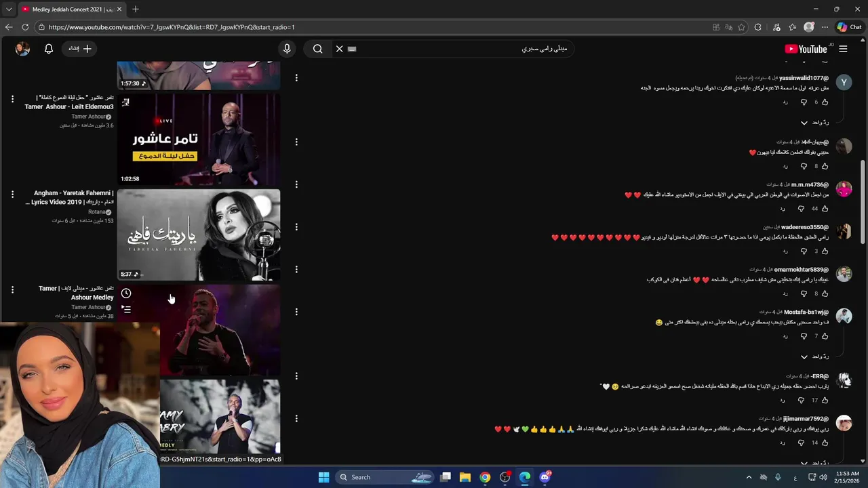Viewport: 868px width, 488px height.
Task: Dislike the comment by yassinwalid1077
Action: pos(804,102)
